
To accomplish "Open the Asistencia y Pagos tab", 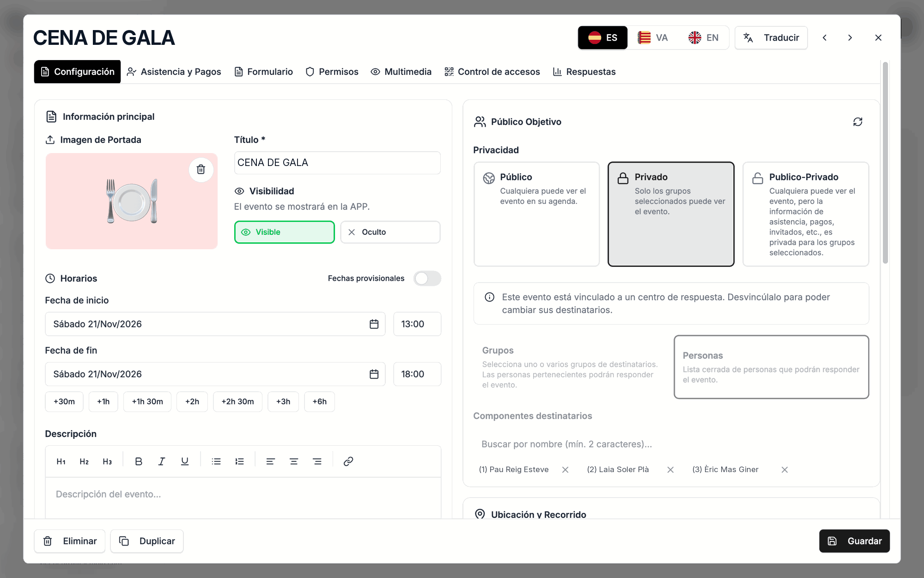I will (174, 72).
